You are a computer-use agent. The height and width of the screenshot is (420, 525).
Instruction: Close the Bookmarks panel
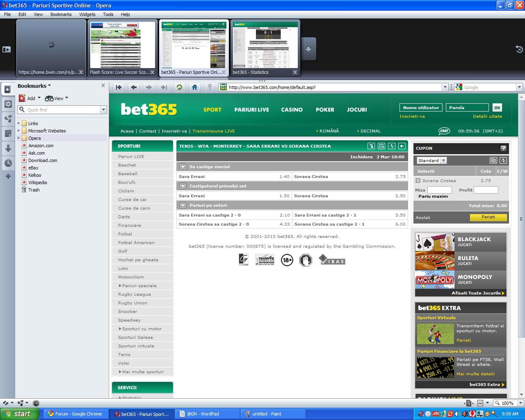tap(103, 86)
